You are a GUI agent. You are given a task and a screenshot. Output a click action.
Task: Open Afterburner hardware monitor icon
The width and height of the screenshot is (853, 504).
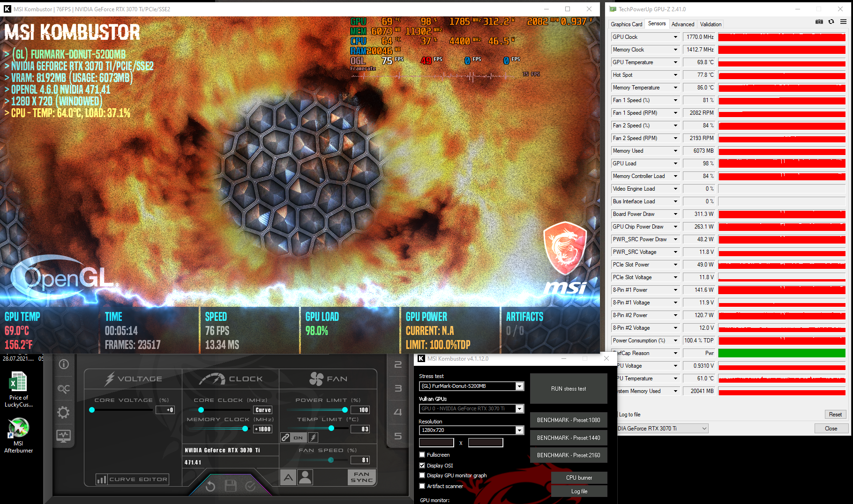[64, 436]
